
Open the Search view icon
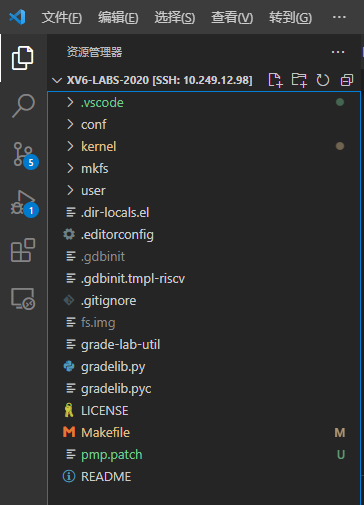point(23,106)
